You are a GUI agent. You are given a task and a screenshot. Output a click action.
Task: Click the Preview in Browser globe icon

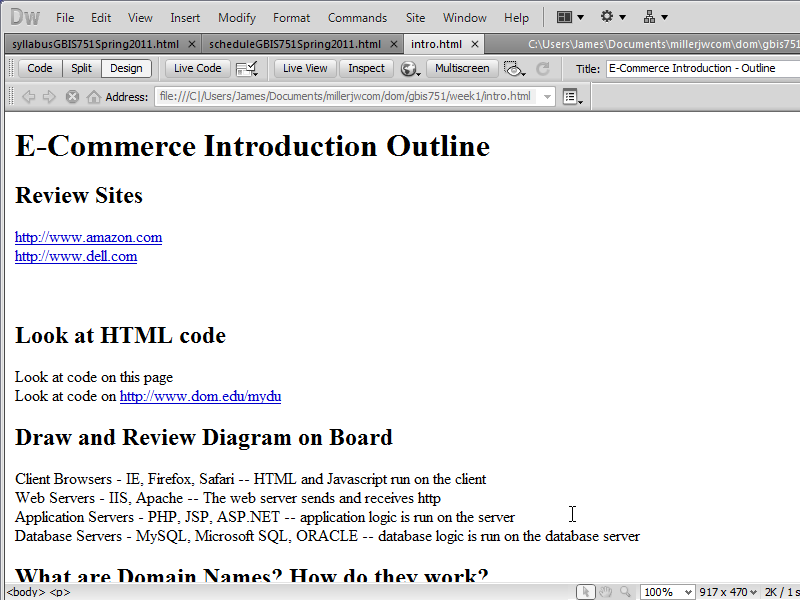(409, 68)
